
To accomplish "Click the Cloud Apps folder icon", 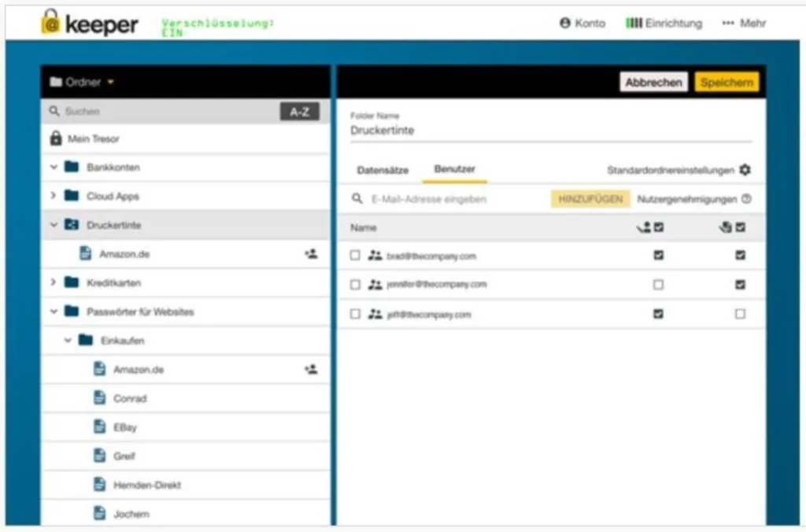I will 72,195.
